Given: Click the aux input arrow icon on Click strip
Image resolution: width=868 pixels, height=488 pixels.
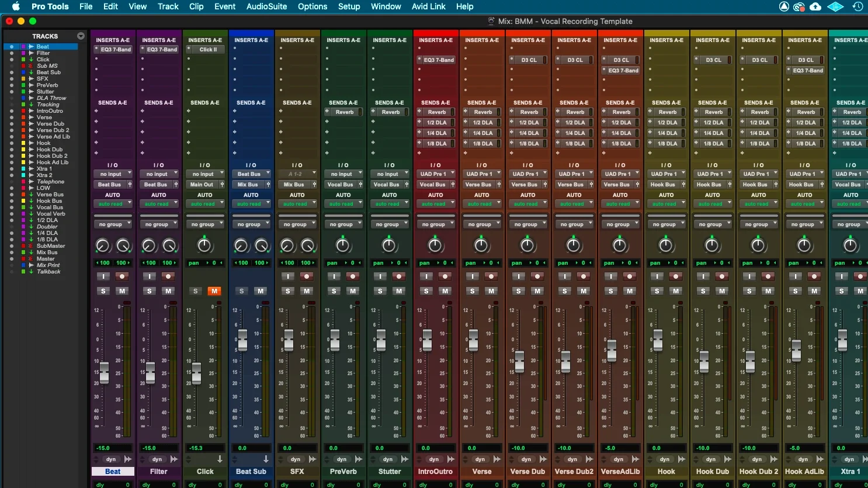Looking at the screenshot, I should click(x=220, y=459).
